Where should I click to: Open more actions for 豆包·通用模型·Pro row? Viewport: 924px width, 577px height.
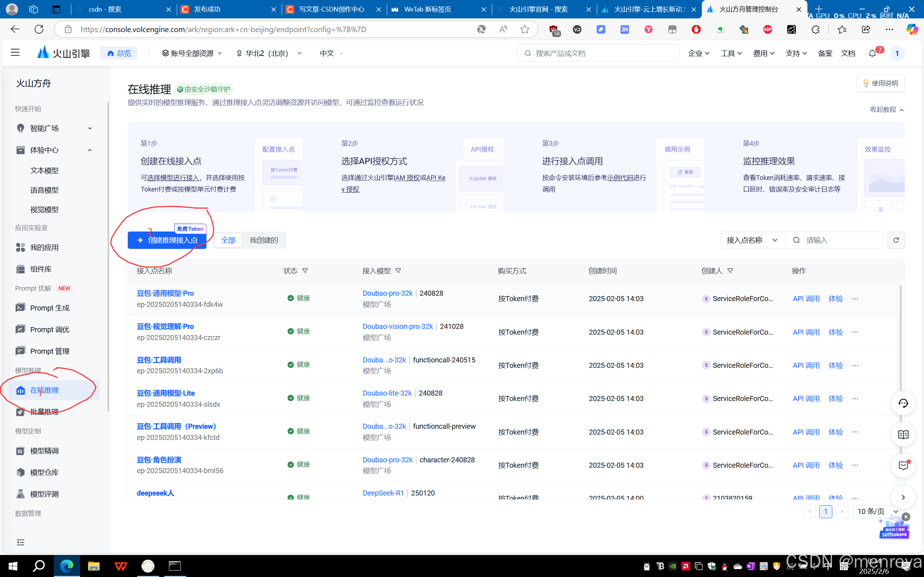[x=855, y=299]
